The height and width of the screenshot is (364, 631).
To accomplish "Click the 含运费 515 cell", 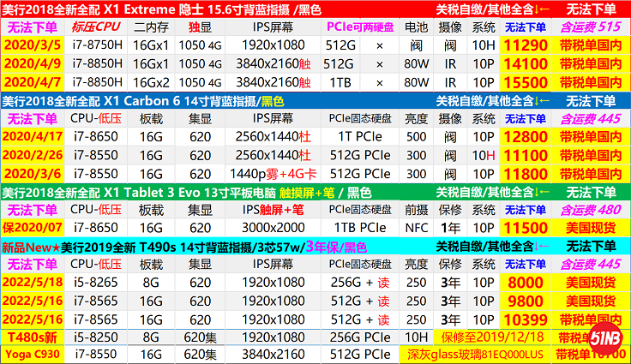I will tap(591, 27).
